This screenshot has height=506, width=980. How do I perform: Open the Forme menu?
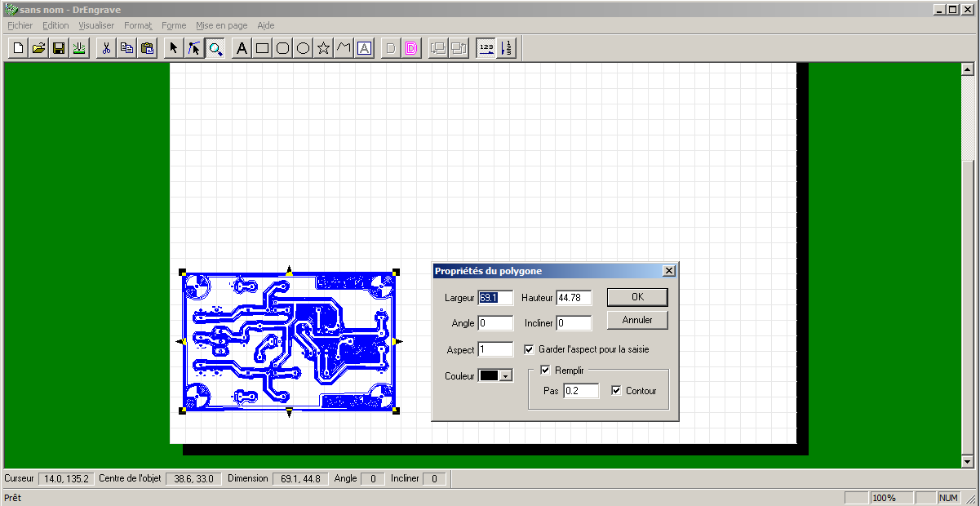click(x=173, y=25)
